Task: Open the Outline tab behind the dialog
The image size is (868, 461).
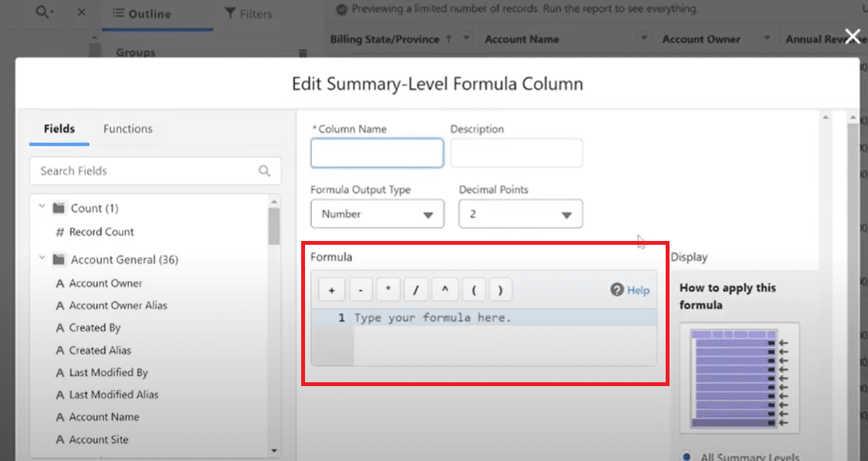Action: [143, 14]
